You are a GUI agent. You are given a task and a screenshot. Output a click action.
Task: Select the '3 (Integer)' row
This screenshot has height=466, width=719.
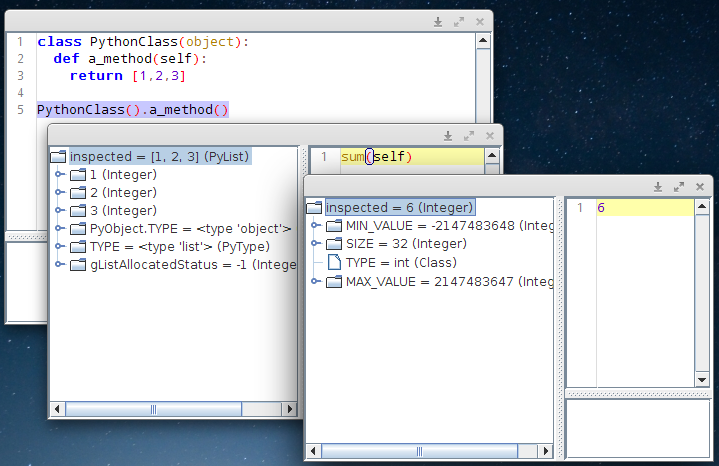click(x=123, y=210)
